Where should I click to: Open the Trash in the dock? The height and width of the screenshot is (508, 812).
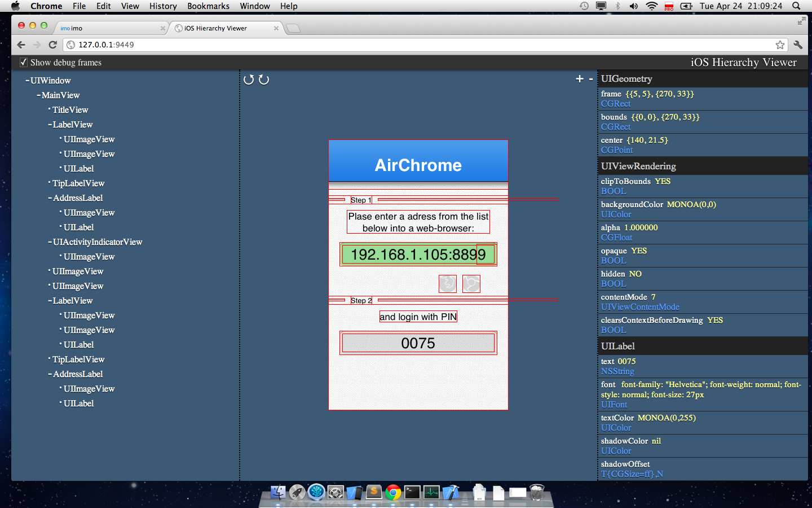pos(537,492)
